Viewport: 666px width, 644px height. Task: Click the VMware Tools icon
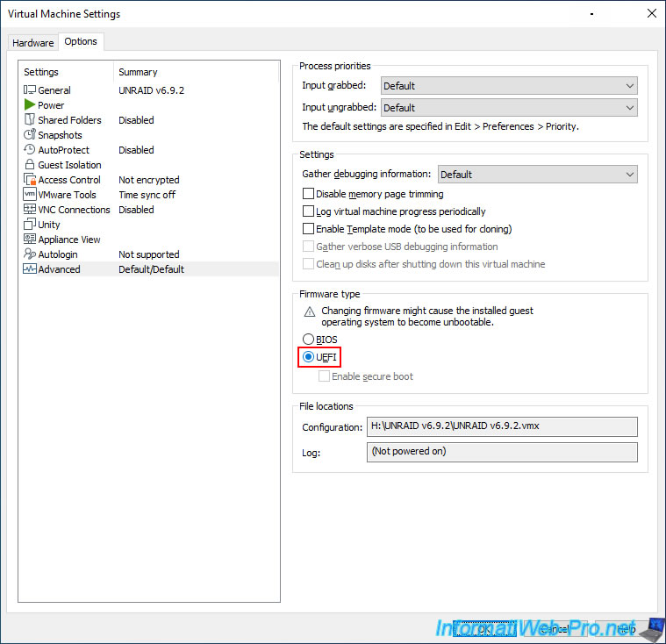coord(30,195)
